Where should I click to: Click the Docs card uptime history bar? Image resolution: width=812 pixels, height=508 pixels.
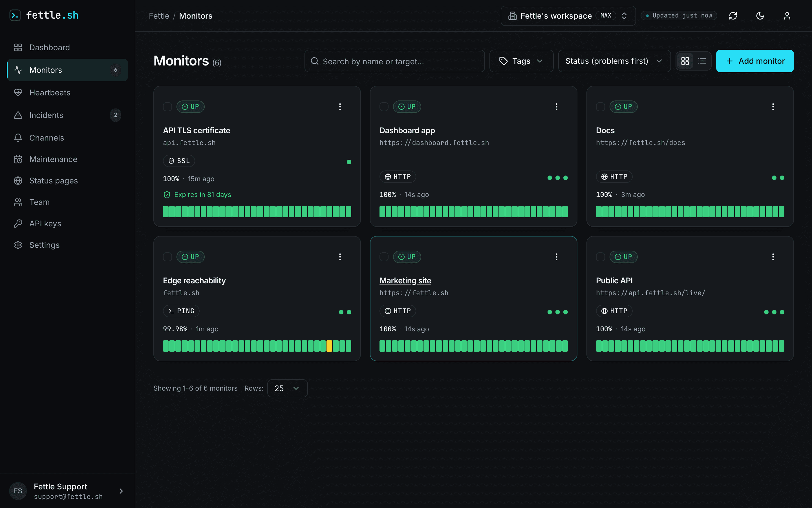pyautogui.click(x=690, y=212)
